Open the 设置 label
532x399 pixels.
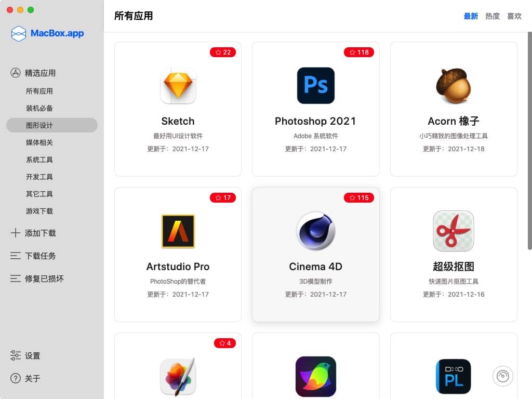pos(32,355)
